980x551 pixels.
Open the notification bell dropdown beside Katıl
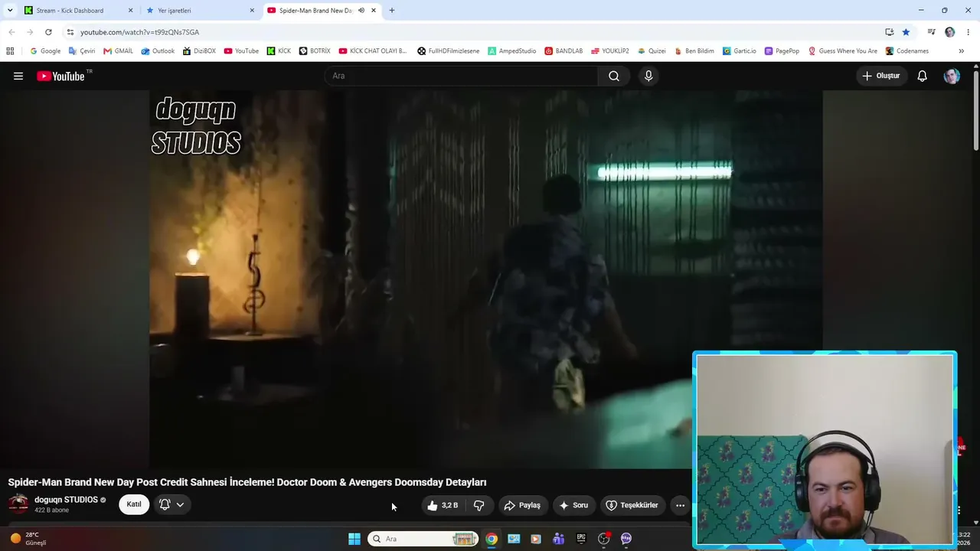pos(172,505)
